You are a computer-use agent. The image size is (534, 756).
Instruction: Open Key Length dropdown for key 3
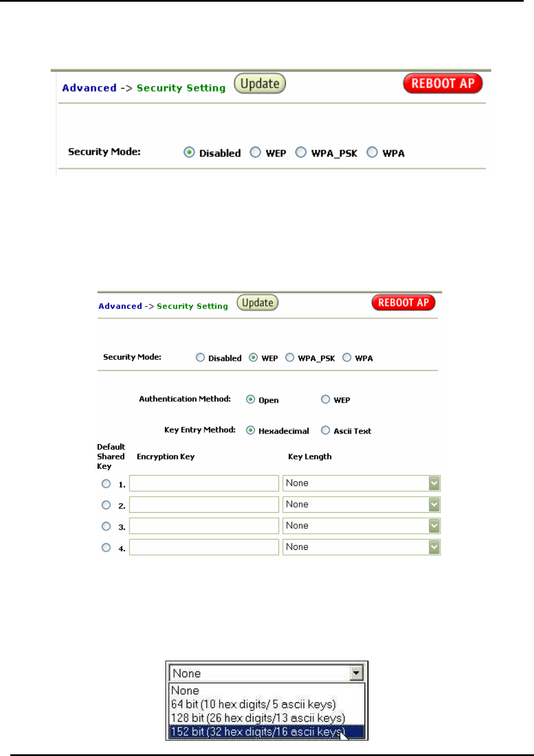pos(362,526)
